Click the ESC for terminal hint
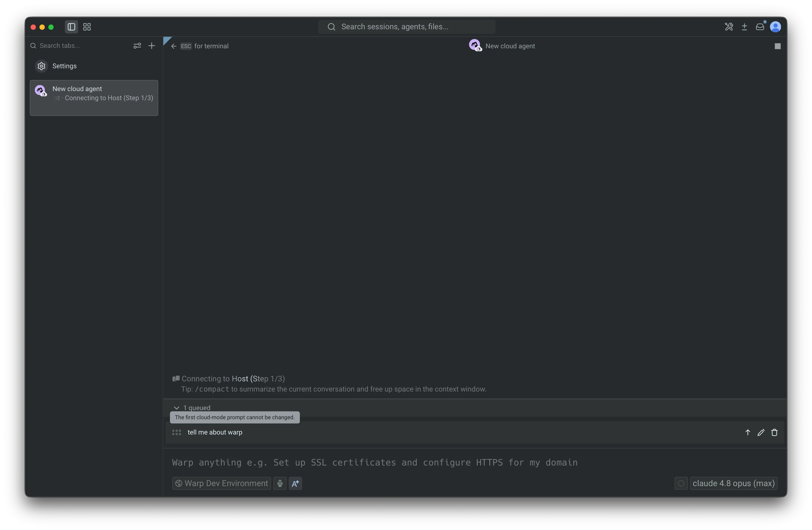This screenshot has width=812, height=530. 204,46
